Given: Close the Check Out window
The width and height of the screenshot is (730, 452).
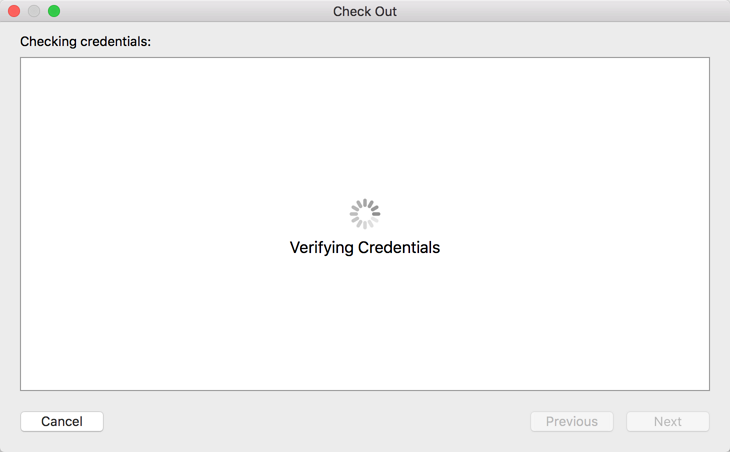Looking at the screenshot, I should pos(14,11).
